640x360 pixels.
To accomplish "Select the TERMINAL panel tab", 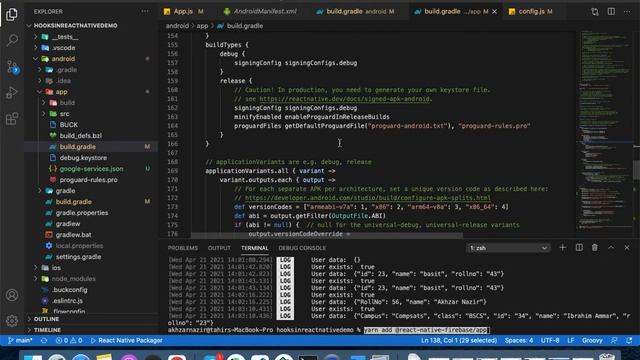I will [254, 248].
